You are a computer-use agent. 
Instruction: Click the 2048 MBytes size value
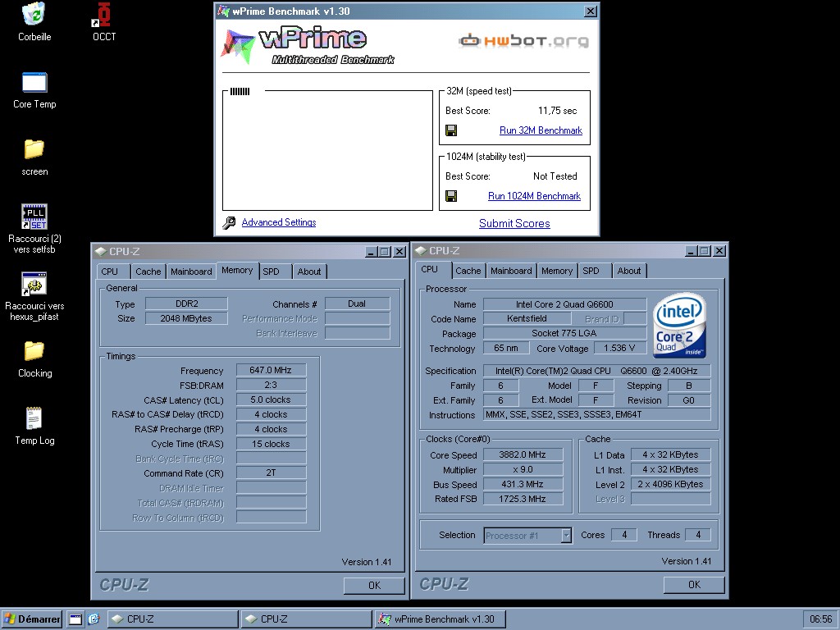(x=186, y=318)
